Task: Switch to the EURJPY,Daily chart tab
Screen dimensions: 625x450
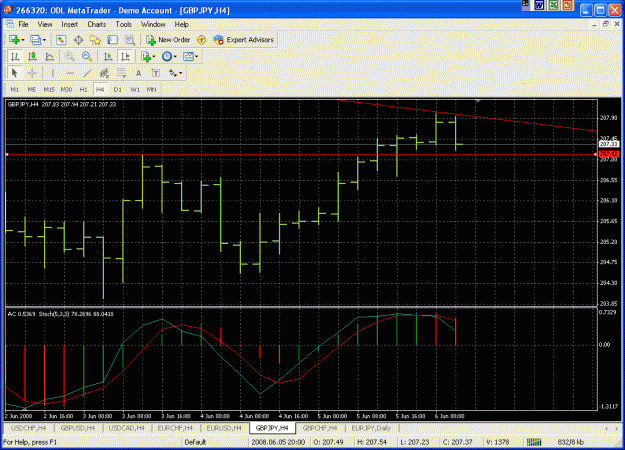Action: [x=371, y=428]
